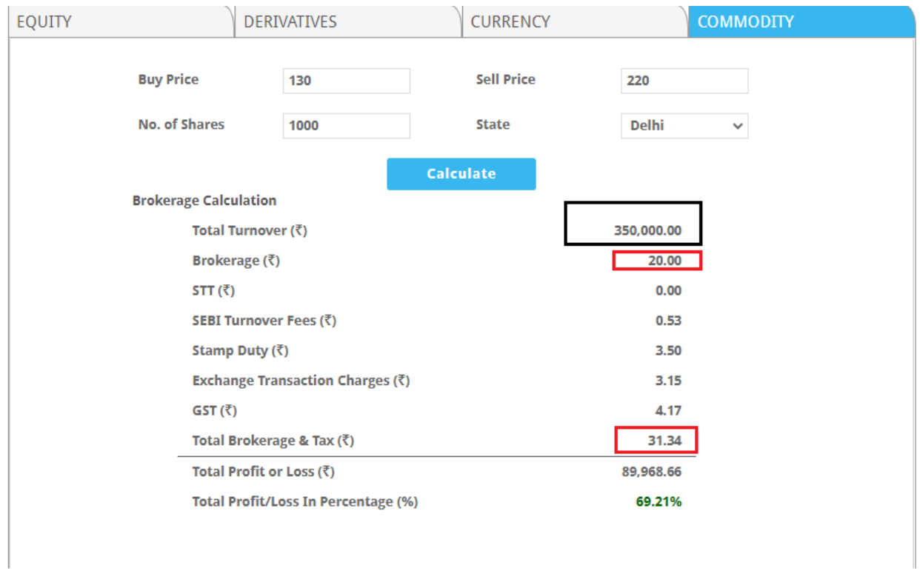Click Exchange Transaction Charges value 3.15
Image resolution: width=920 pixels, height=588 pixels.
pos(668,381)
